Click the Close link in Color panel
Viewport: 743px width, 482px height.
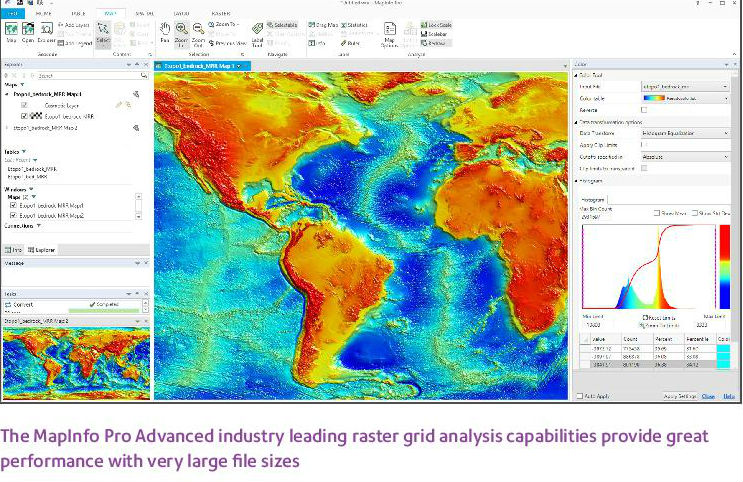708,396
